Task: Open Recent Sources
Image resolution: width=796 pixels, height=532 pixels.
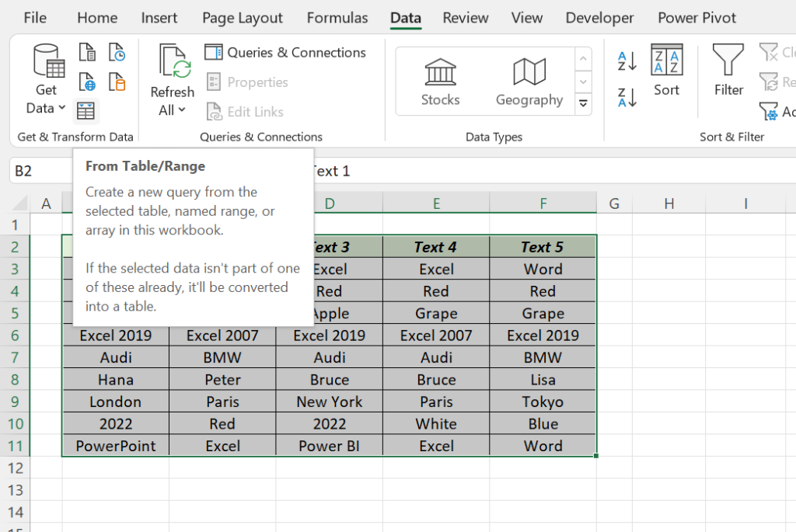Action: 117,52
